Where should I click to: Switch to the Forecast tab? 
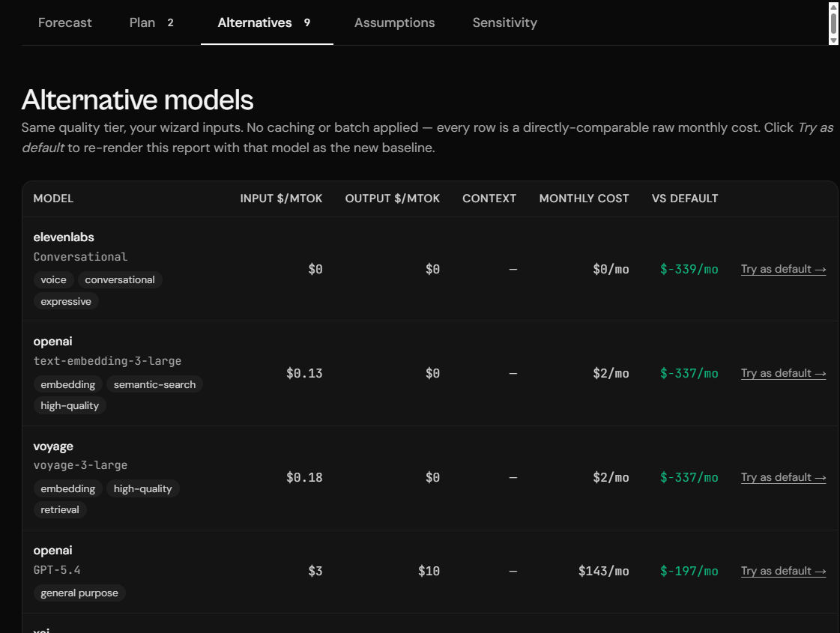pos(65,22)
